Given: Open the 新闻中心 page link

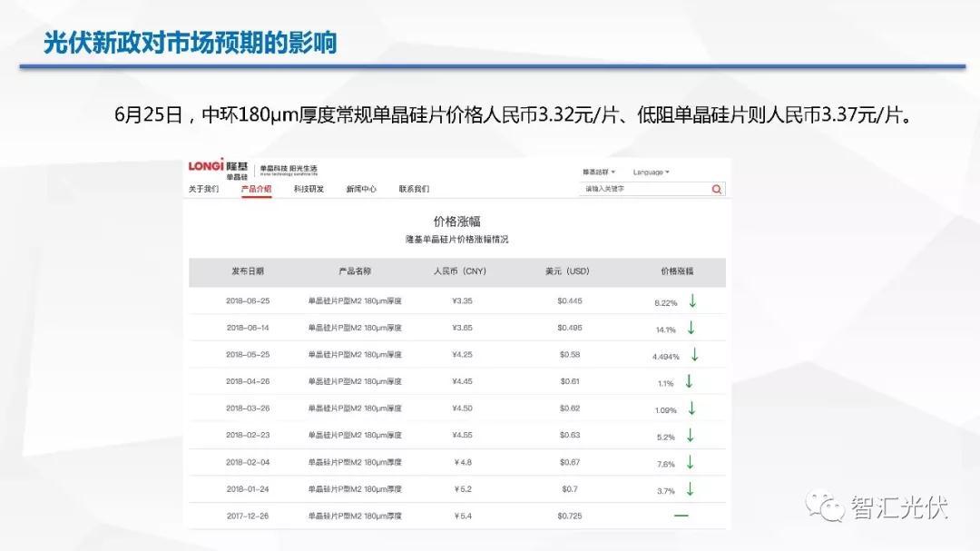Looking at the screenshot, I should click(x=361, y=189).
